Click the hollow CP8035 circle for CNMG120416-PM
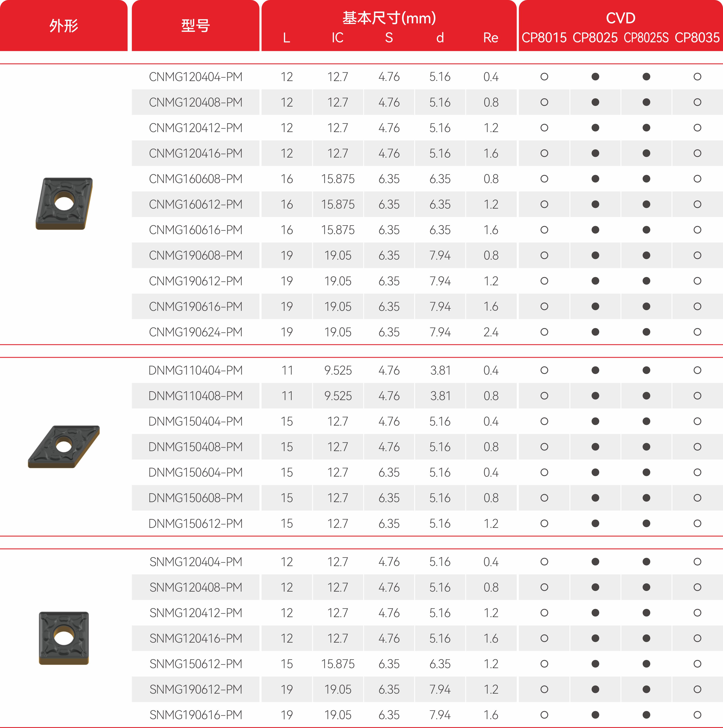 pos(697,153)
